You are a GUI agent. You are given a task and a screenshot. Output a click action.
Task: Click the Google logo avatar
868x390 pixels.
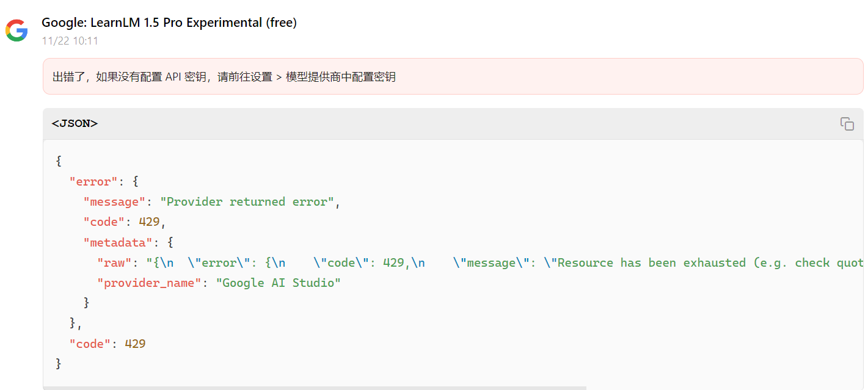tap(16, 30)
